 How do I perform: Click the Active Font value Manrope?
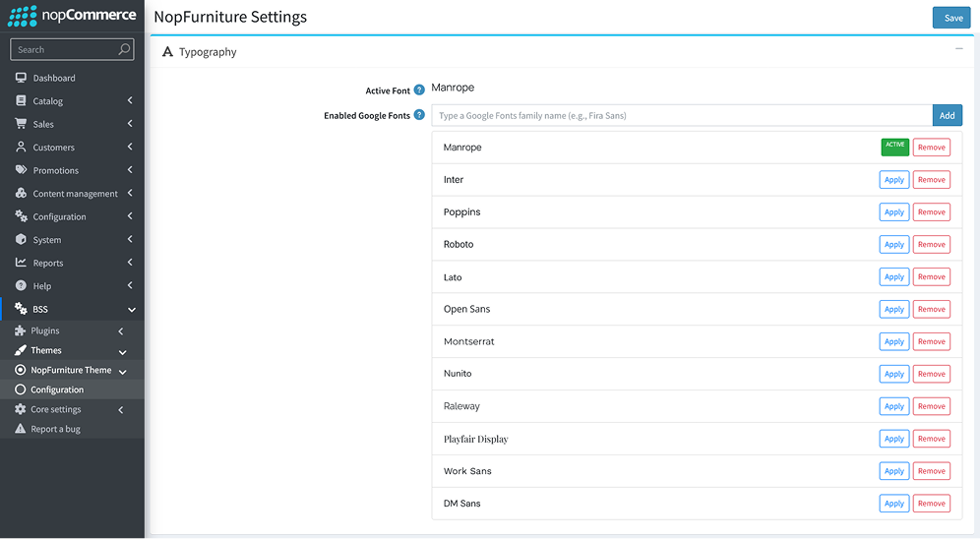coord(453,88)
